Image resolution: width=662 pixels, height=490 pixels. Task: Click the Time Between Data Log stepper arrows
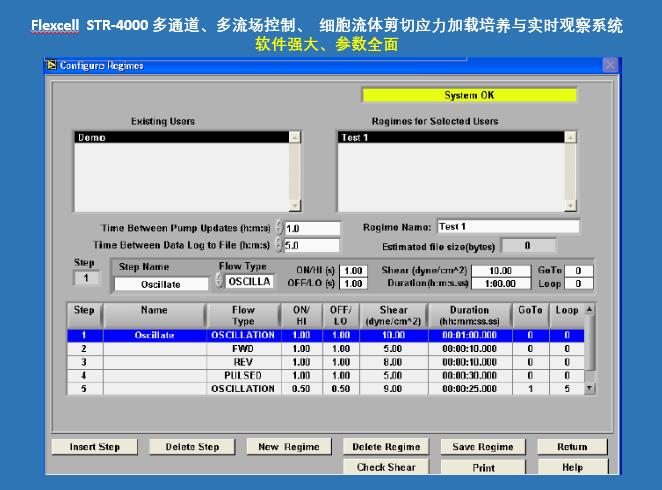click(279, 245)
